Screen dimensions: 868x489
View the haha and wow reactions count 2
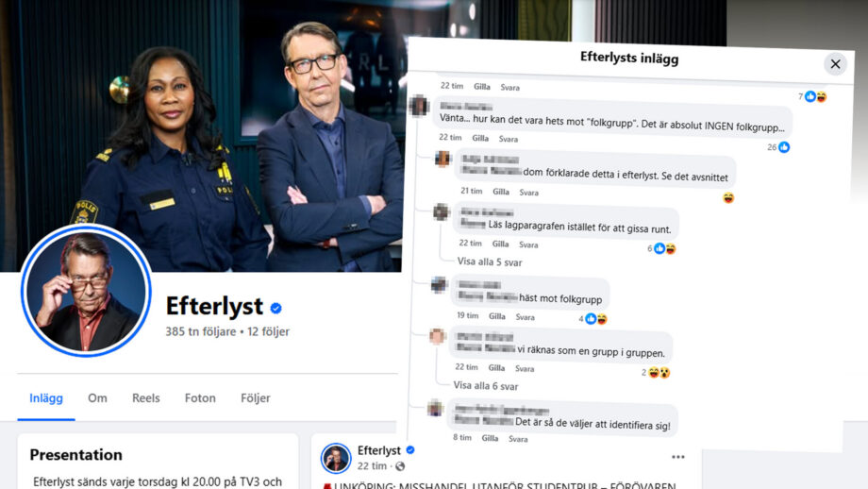coord(656,373)
